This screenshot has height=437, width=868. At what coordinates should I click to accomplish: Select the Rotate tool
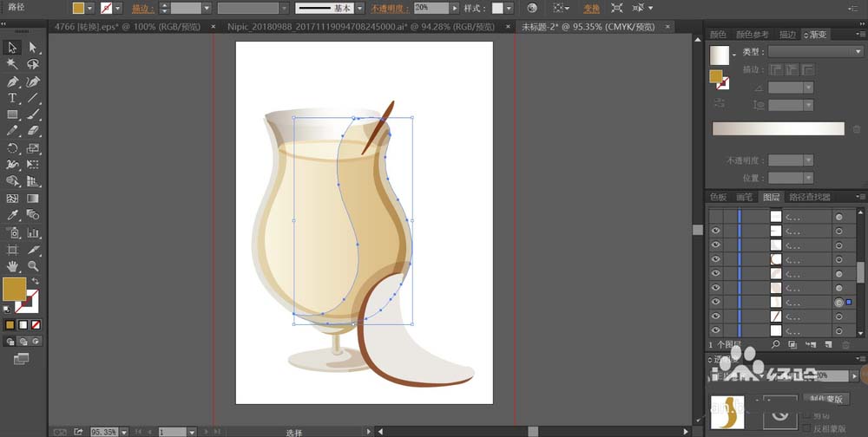pos(13,148)
